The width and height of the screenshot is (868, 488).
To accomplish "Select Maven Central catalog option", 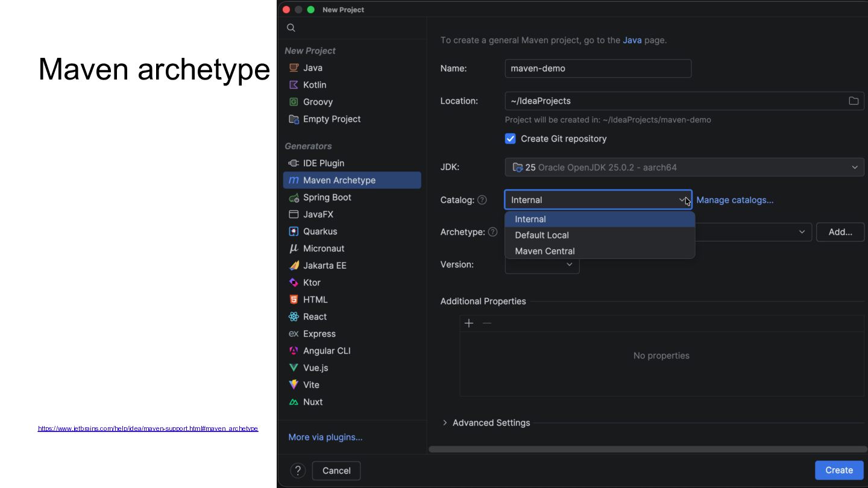I will pyautogui.click(x=600, y=251).
